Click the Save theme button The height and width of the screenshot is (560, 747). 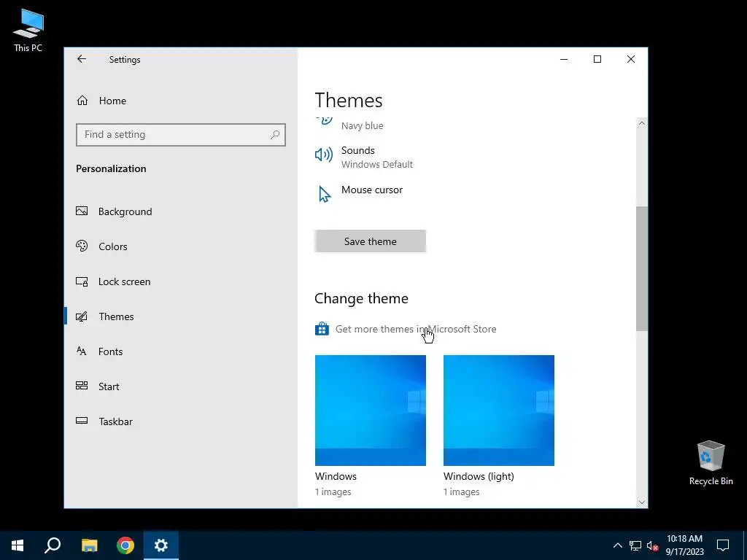pos(370,241)
